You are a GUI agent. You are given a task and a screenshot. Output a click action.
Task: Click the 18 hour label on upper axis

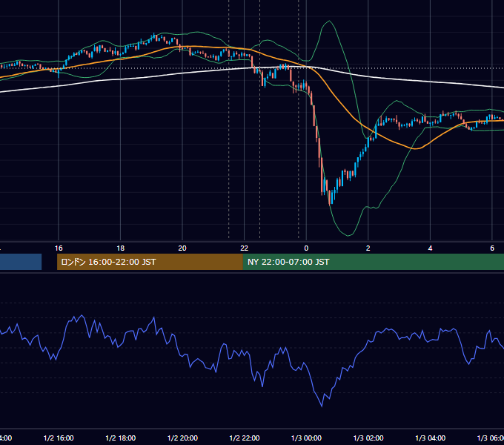[x=121, y=248]
